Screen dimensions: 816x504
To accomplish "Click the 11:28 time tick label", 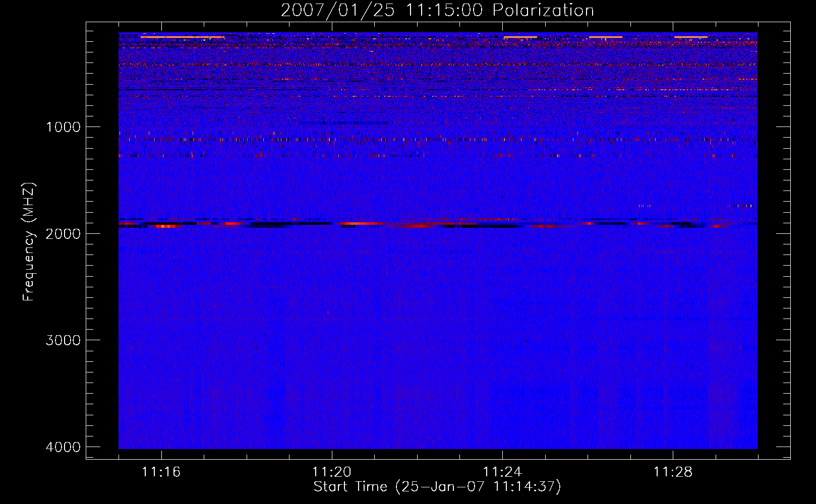I will [x=673, y=472].
